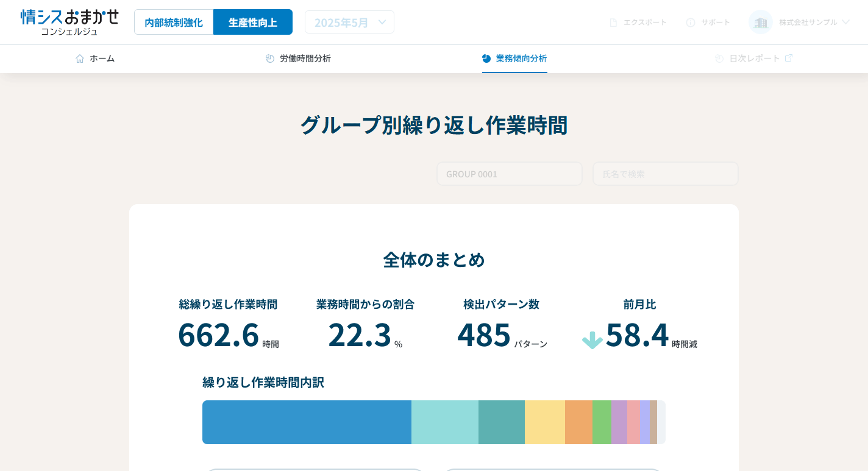Viewport: 868px width, 471px height.
Task: Click inside the 氏名で検索 search field
Action: [665, 174]
